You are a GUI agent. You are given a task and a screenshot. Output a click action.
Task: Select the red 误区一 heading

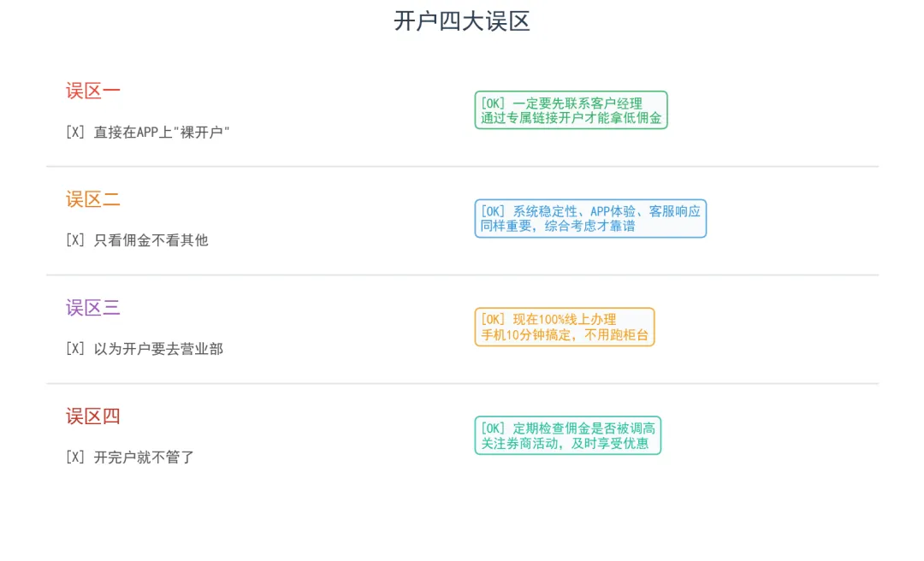(x=93, y=92)
